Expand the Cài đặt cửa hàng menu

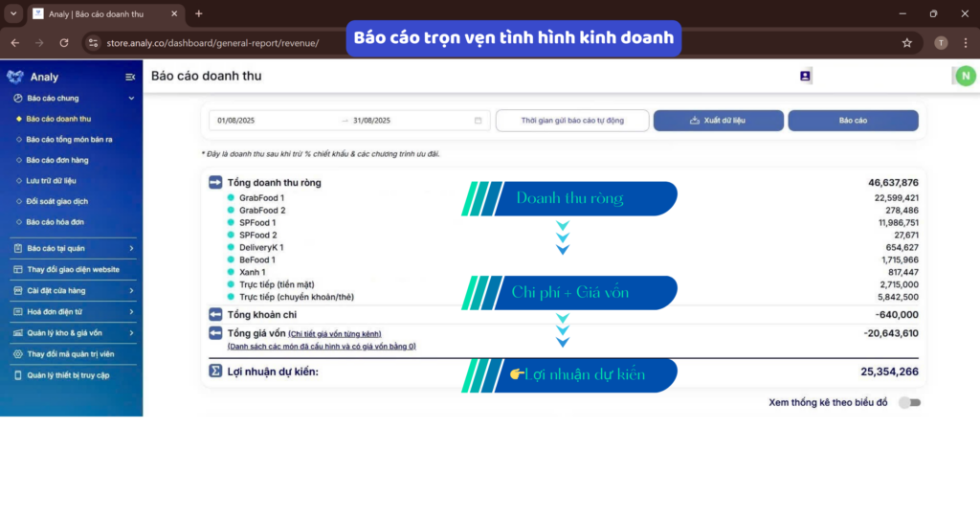point(131,290)
